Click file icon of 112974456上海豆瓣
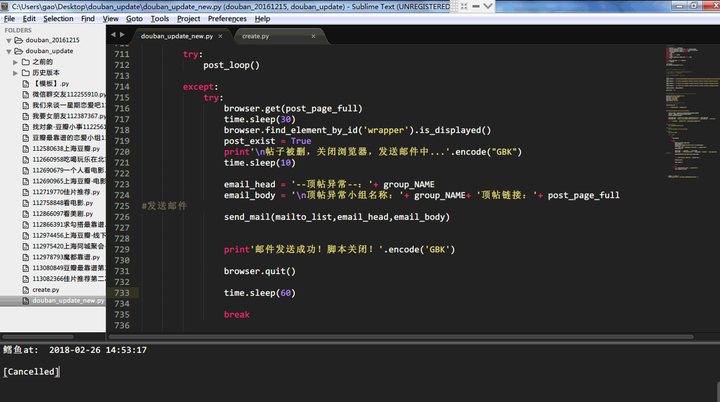 26,236
